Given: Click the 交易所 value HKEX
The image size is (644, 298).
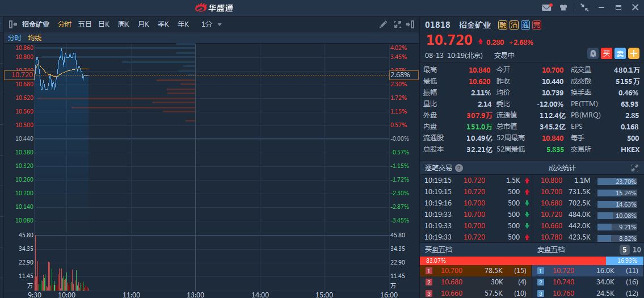Looking at the screenshot, I should tap(630, 150).
